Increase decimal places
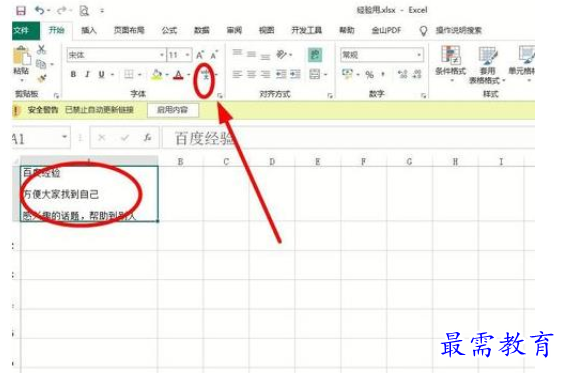 [403, 74]
